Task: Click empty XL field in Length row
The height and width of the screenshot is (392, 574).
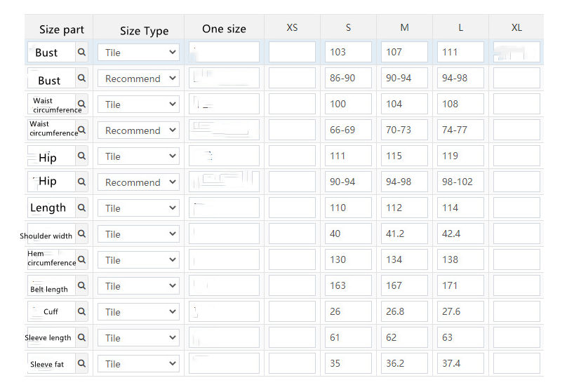Action: click(x=516, y=208)
